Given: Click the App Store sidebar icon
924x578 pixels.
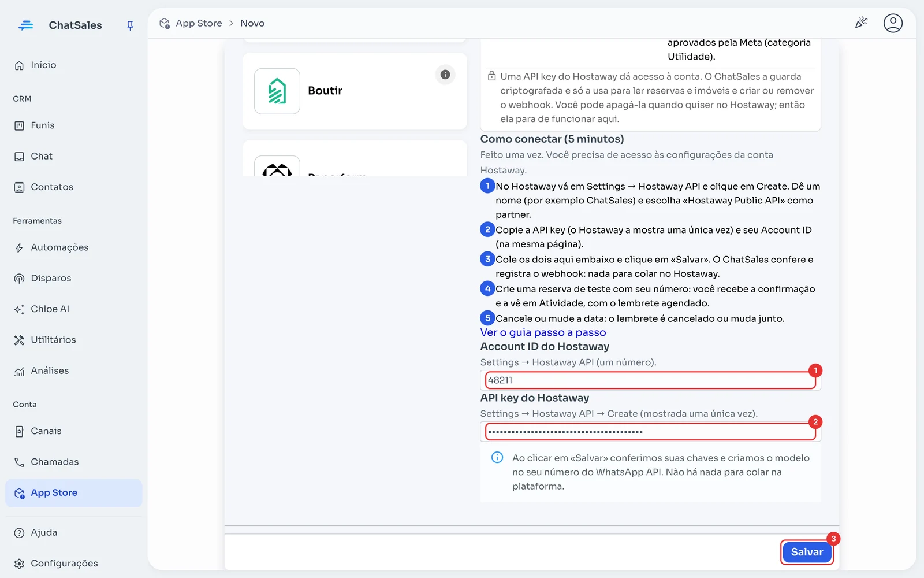Looking at the screenshot, I should point(19,493).
